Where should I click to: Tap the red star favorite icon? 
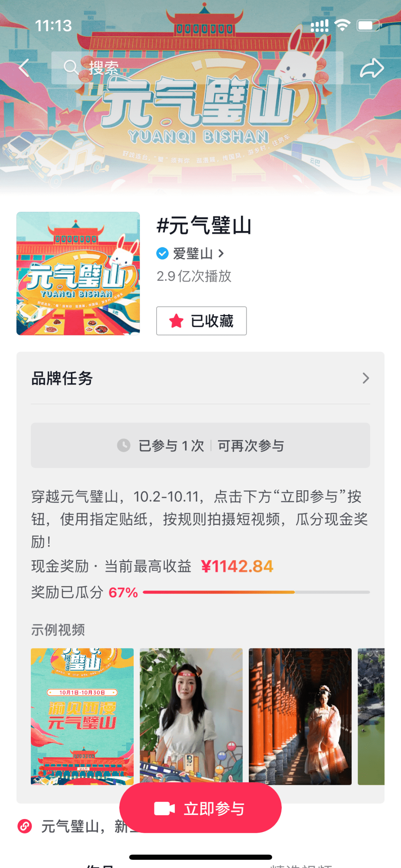176,321
